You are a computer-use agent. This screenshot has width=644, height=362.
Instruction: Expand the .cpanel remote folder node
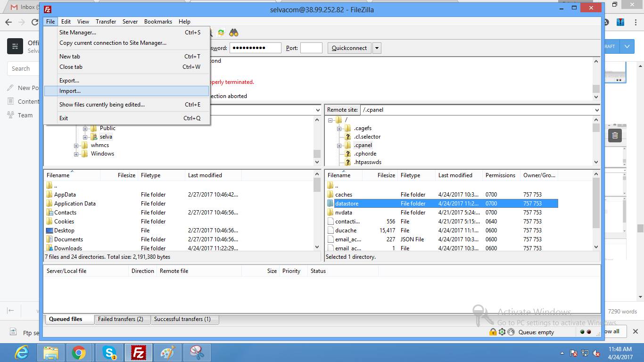tap(339, 145)
